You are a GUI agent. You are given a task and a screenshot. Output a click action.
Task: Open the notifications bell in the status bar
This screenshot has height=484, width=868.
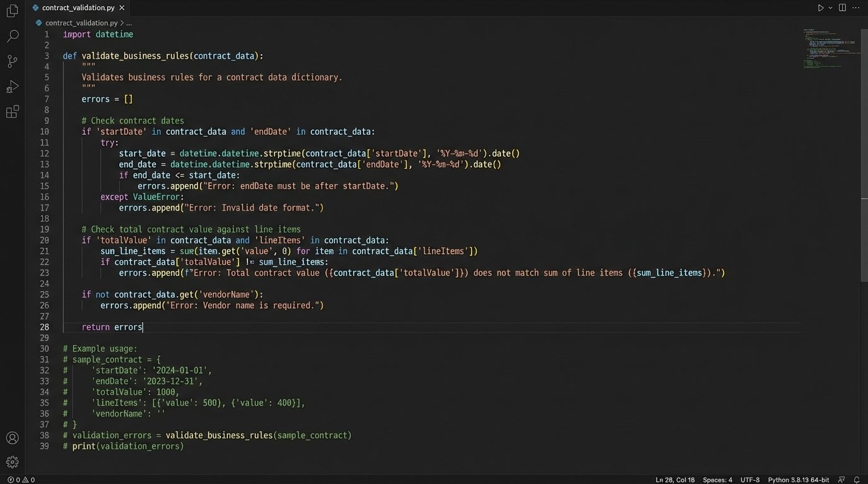click(858, 479)
